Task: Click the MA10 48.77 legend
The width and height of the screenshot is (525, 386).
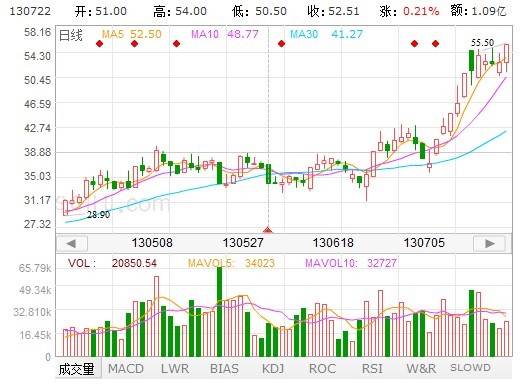Action: point(225,34)
